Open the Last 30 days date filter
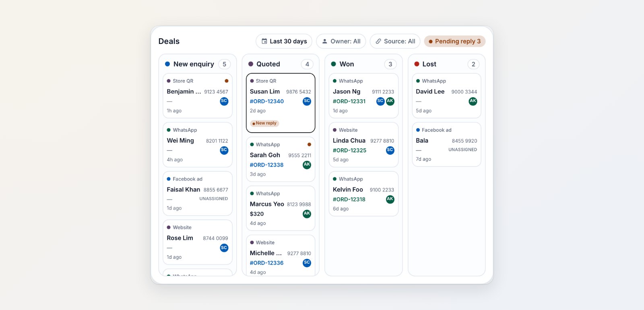This screenshot has width=644, height=310. pyautogui.click(x=284, y=41)
